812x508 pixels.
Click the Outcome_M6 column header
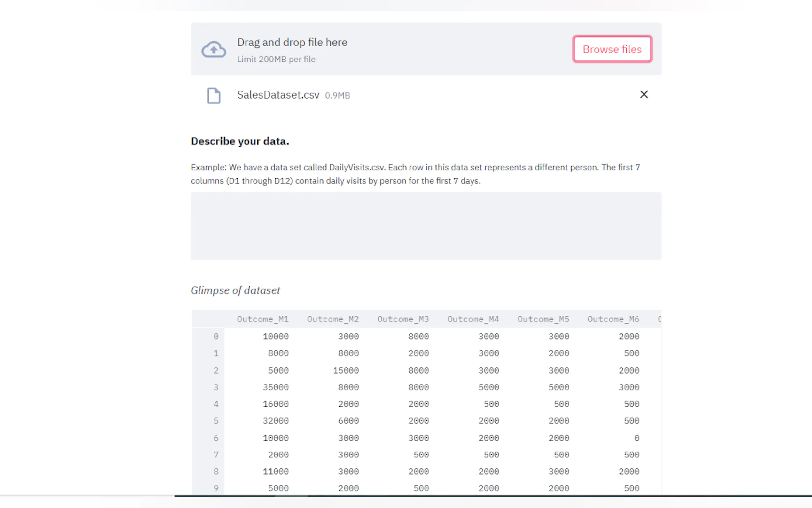[613, 319]
